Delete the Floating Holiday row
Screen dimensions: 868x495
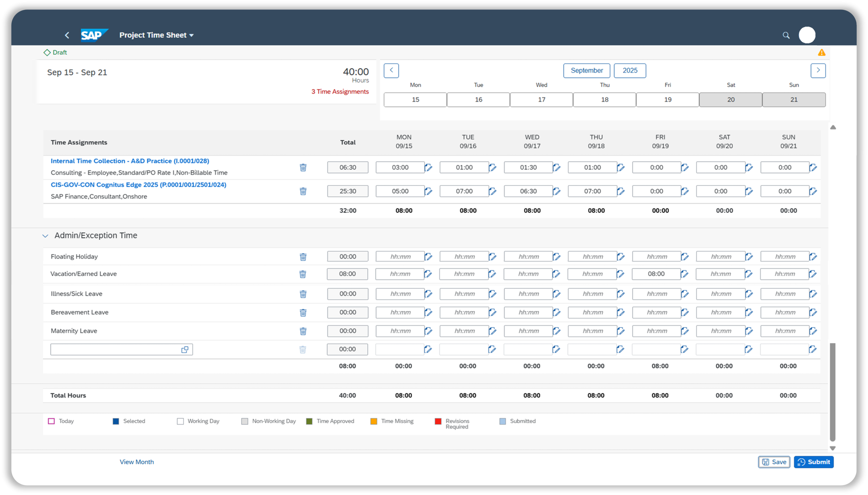303,257
